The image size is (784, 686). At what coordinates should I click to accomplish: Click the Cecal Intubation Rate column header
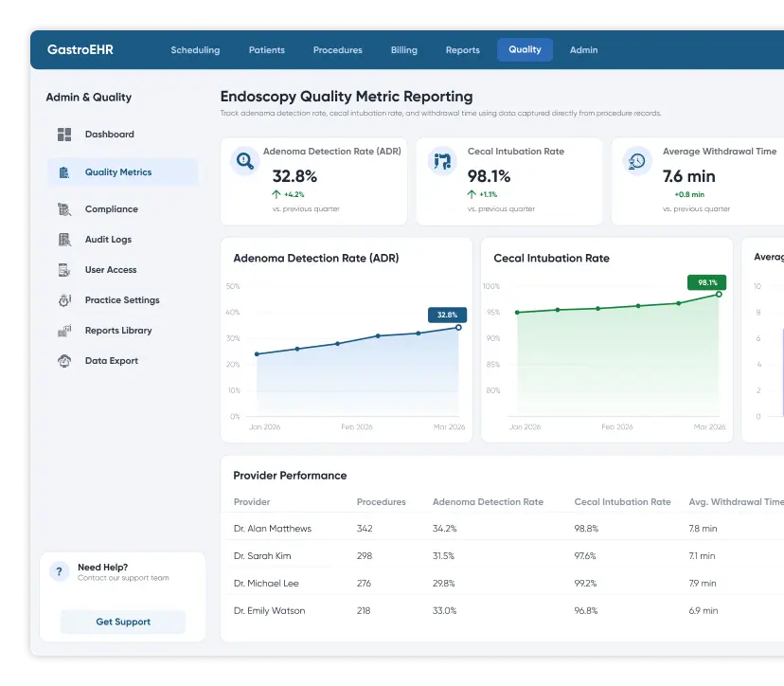622,501
